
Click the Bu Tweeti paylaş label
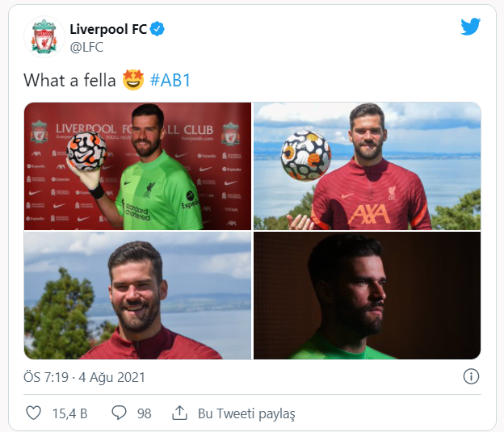tap(246, 413)
